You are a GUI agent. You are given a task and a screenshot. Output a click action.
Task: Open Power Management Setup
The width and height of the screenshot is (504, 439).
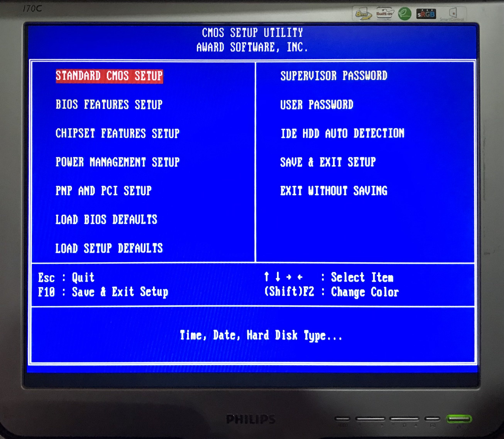[x=117, y=162]
